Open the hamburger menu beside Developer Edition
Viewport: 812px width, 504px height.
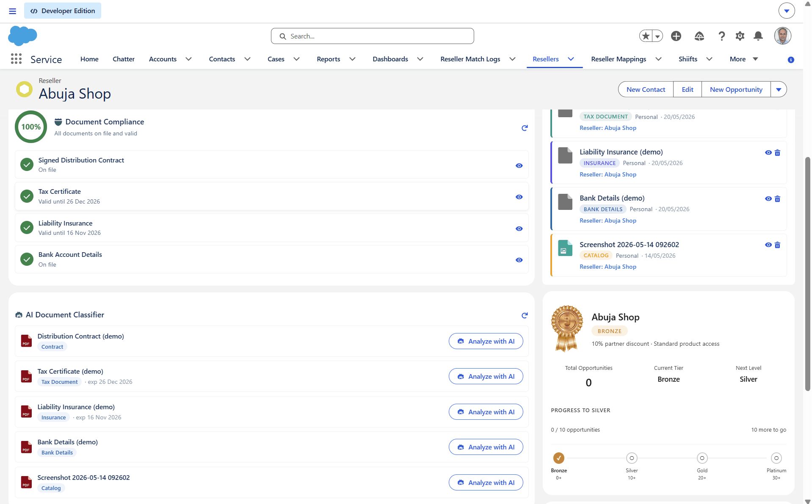[x=13, y=11]
